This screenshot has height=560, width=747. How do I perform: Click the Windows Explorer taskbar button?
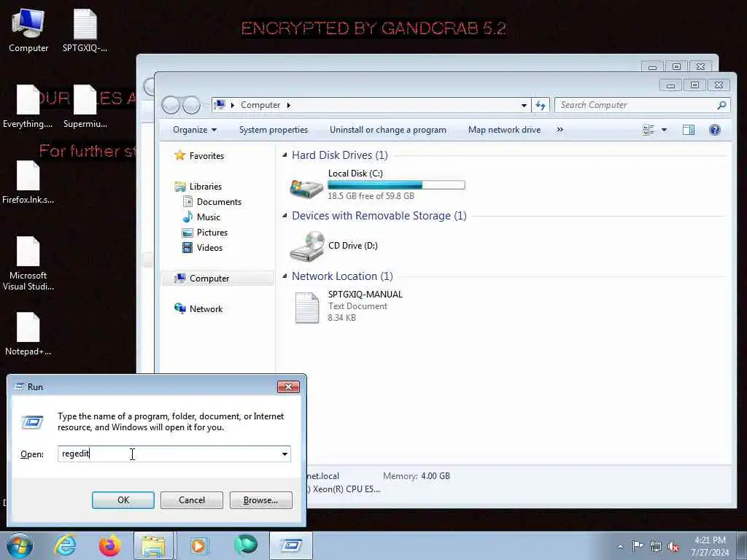tap(153, 545)
